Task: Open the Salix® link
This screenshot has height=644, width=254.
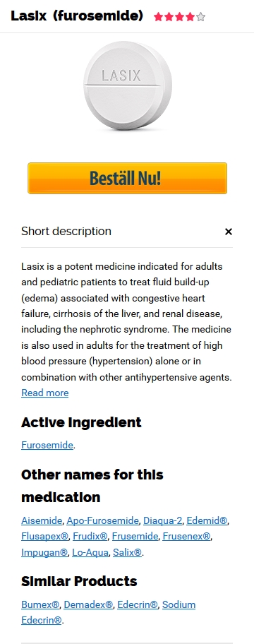Action: click(127, 552)
